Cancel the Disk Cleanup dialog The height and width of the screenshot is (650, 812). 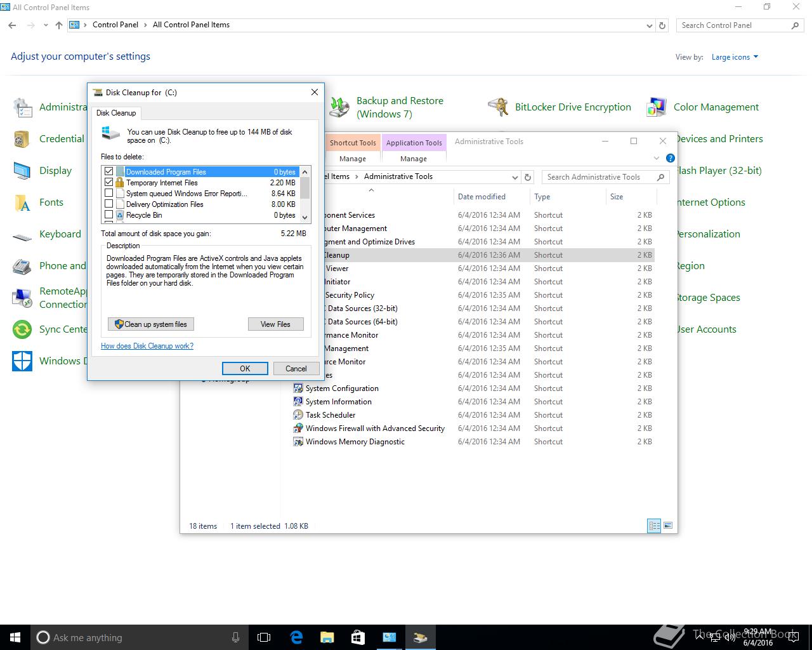click(296, 369)
